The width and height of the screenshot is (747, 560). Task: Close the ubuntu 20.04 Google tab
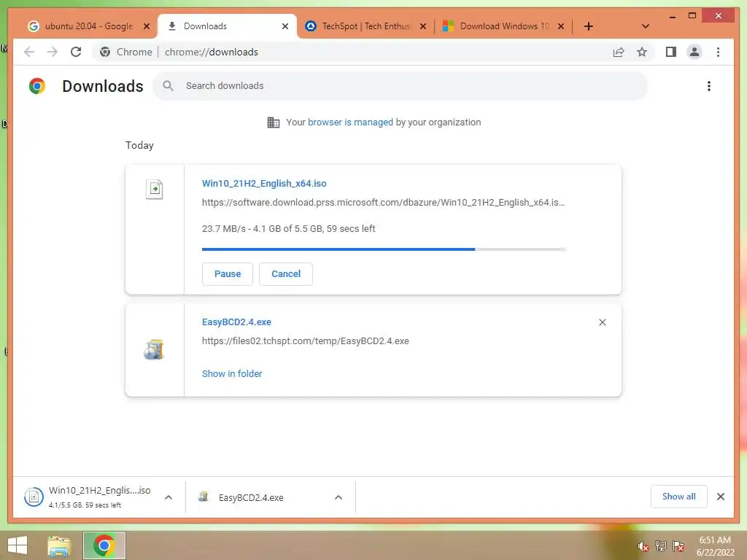coord(147,26)
